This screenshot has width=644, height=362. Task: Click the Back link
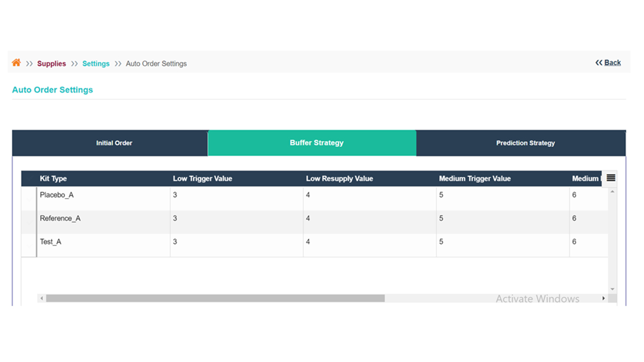point(612,63)
